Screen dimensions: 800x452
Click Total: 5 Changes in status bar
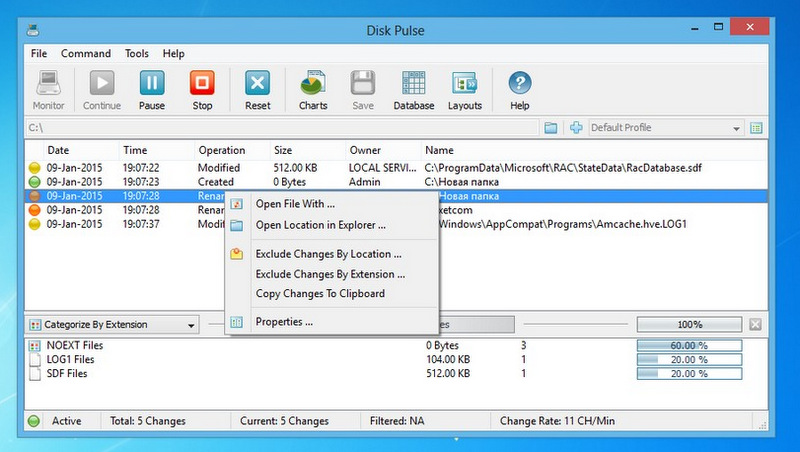(148, 421)
